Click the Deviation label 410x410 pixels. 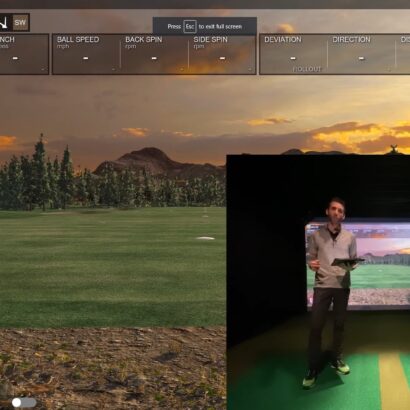click(x=283, y=39)
